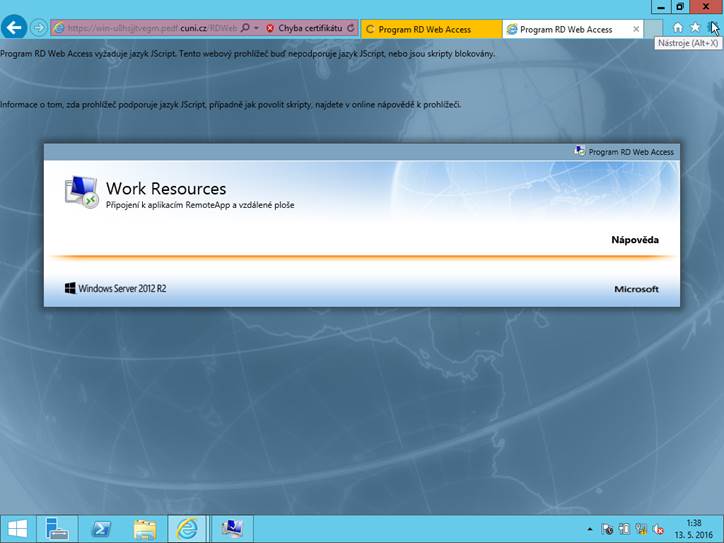Open favorites with the star icon

[x=695, y=28]
